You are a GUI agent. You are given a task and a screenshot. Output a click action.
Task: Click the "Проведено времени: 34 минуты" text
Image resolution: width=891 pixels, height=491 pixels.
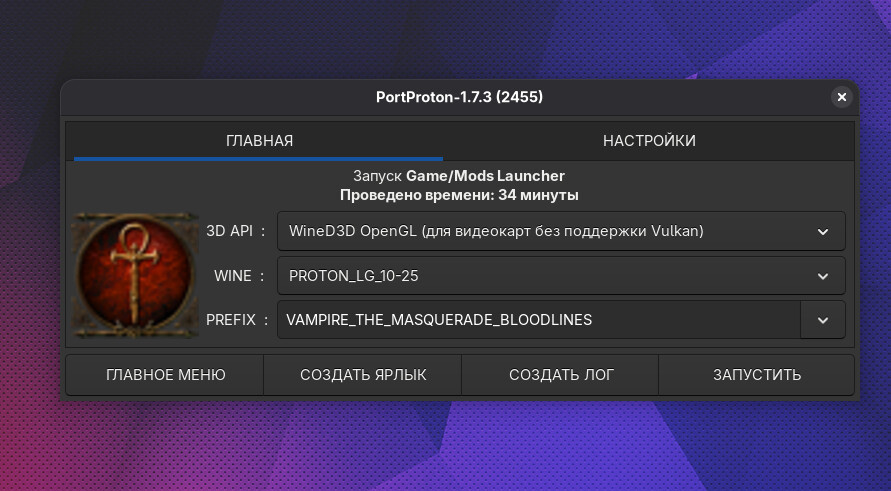(x=459, y=195)
